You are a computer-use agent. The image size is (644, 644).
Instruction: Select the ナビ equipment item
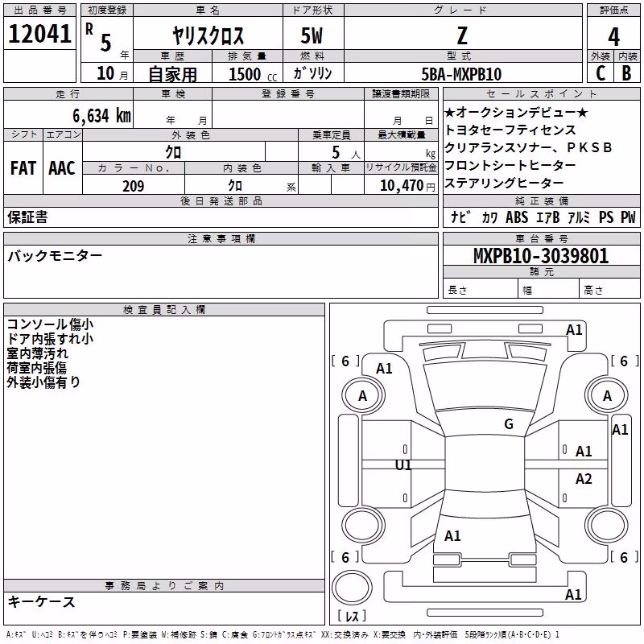coord(460,217)
